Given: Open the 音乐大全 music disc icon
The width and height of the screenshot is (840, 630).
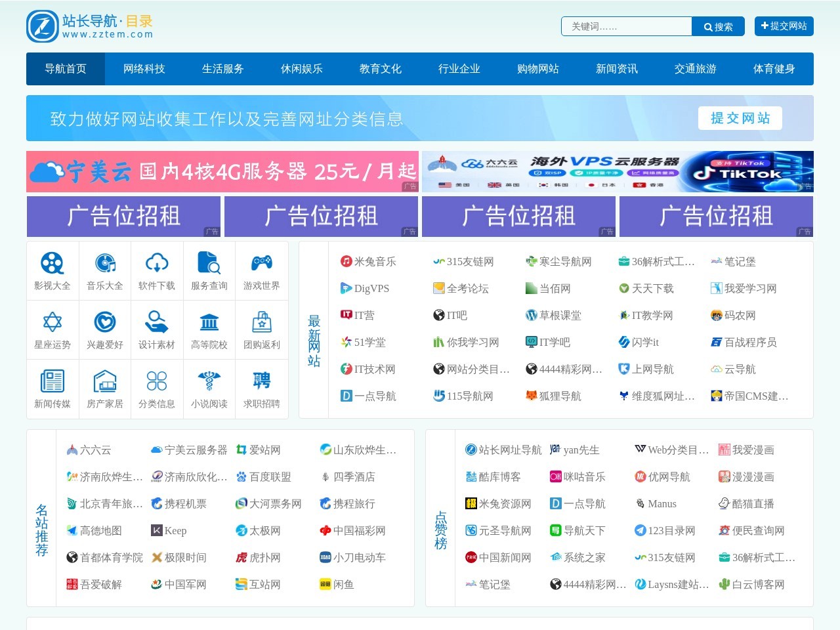Looking at the screenshot, I should coord(105,263).
